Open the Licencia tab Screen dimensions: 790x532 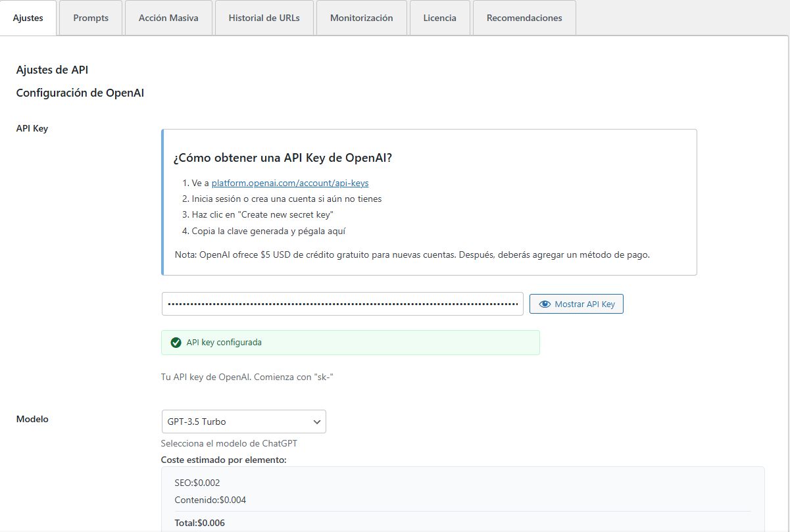440,18
